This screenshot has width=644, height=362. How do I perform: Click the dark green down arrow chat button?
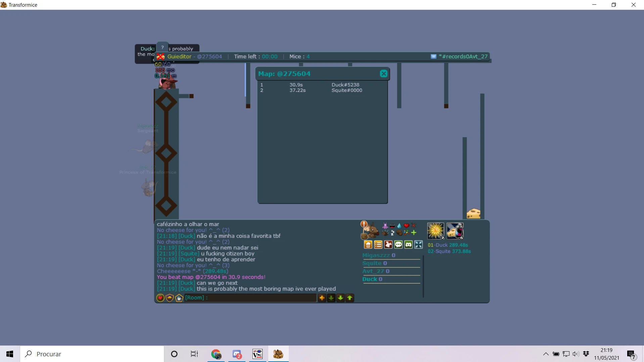[x=331, y=298]
